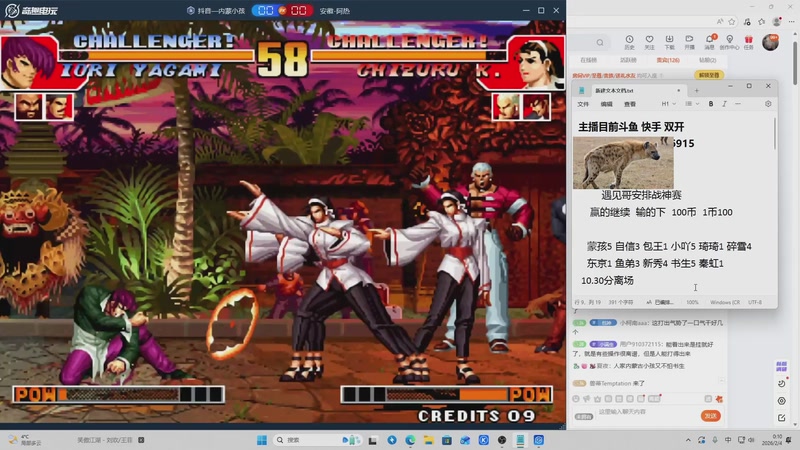Image resolution: width=800 pixels, height=450 pixels.
Task: Open Notepad settings gear icon
Action: tap(768, 104)
